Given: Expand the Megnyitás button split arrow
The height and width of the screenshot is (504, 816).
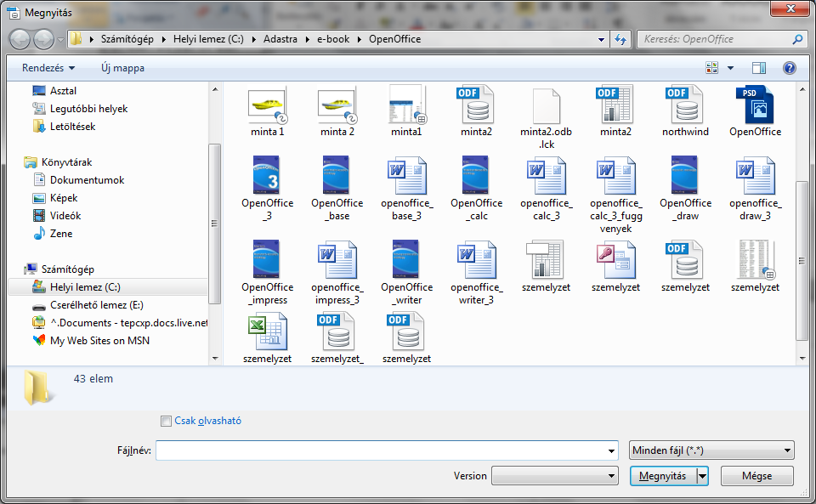Looking at the screenshot, I should click(x=703, y=476).
